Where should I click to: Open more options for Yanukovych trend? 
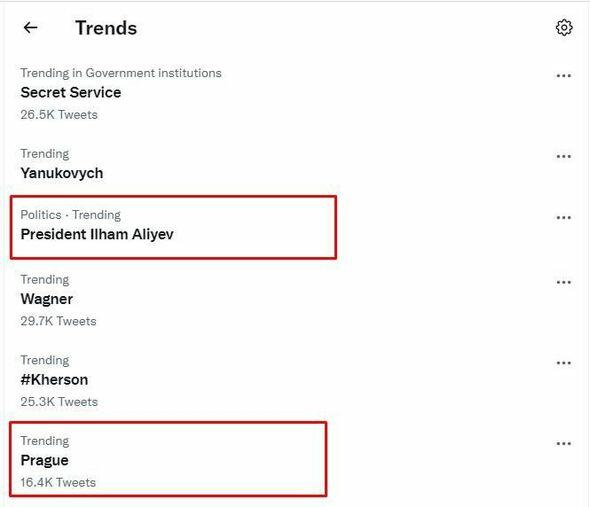click(x=563, y=157)
